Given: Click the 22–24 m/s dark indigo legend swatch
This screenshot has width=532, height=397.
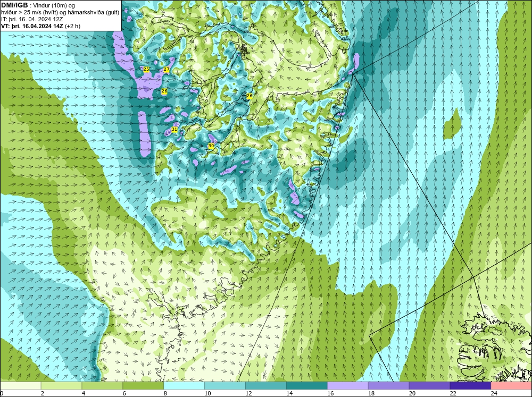Looking at the screenshot, I should tap(471, 385).
